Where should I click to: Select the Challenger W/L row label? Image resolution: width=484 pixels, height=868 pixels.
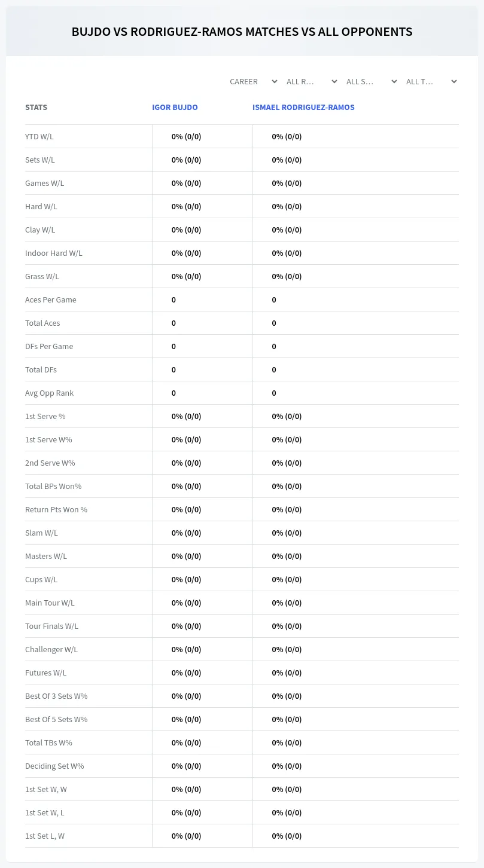tap(51, 649)
